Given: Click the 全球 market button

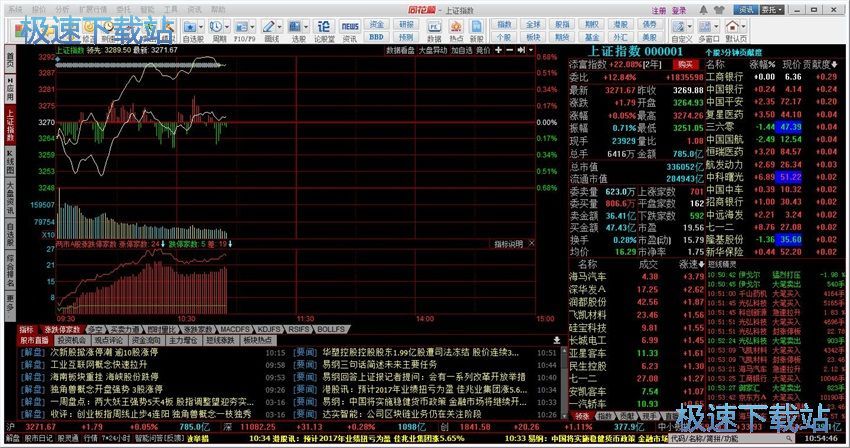Looking at the screenshot, I should point(533,24).
